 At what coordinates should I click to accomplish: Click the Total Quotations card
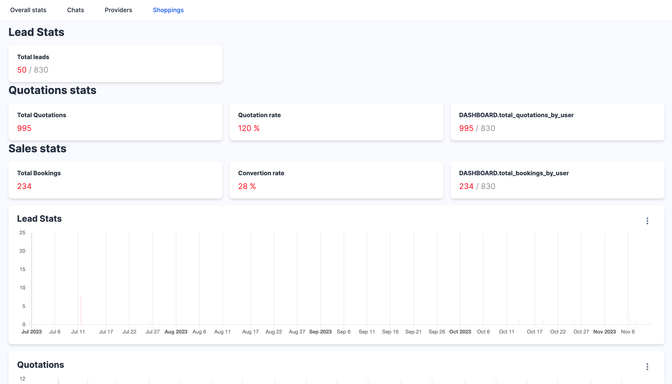click(115, 122)
